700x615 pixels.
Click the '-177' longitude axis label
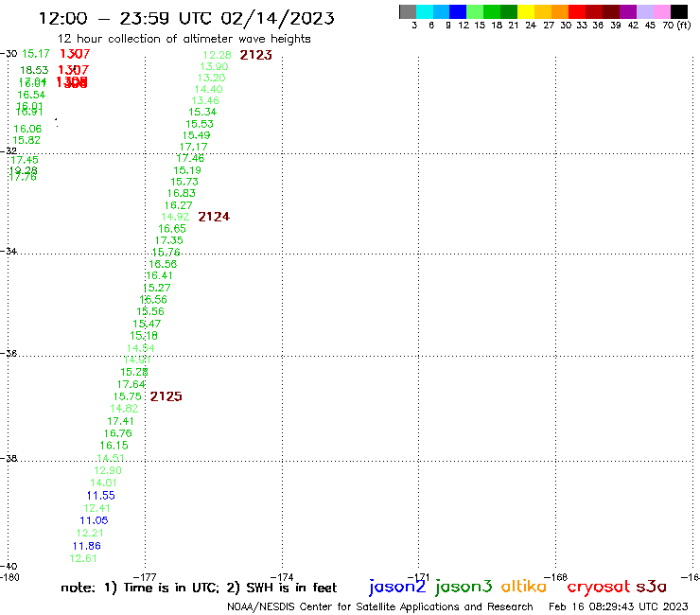tap(145, 577)
